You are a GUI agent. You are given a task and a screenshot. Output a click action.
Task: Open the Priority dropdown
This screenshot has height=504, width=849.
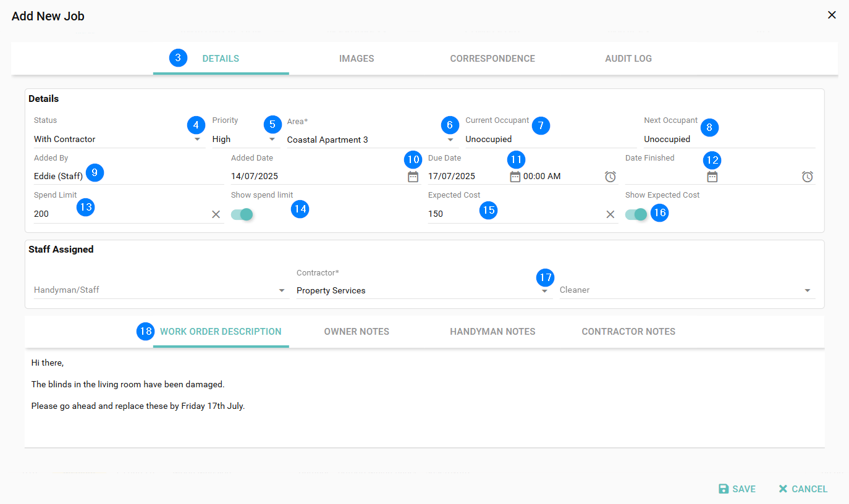click(272, 140)
